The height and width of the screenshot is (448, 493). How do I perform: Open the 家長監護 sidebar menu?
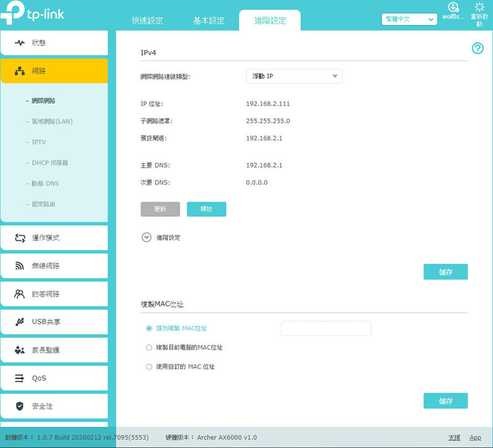(x=54, y=350)
